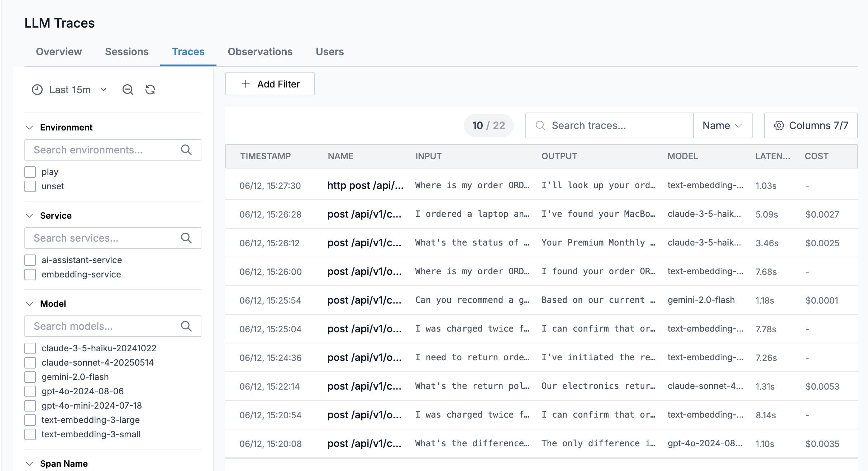This screenshot has width=868, height=471.
Task: Click the INPUT column header
Action: click(429, 156)
